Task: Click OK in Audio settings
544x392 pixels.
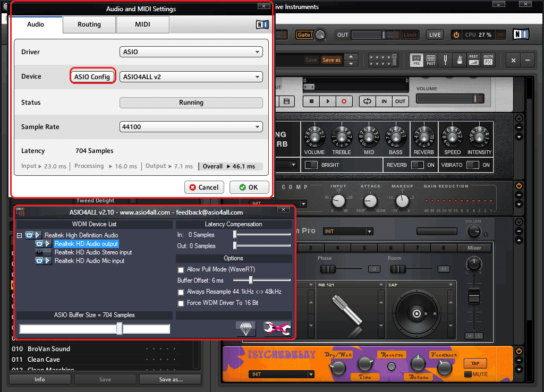Action: [x=249, y=188]
